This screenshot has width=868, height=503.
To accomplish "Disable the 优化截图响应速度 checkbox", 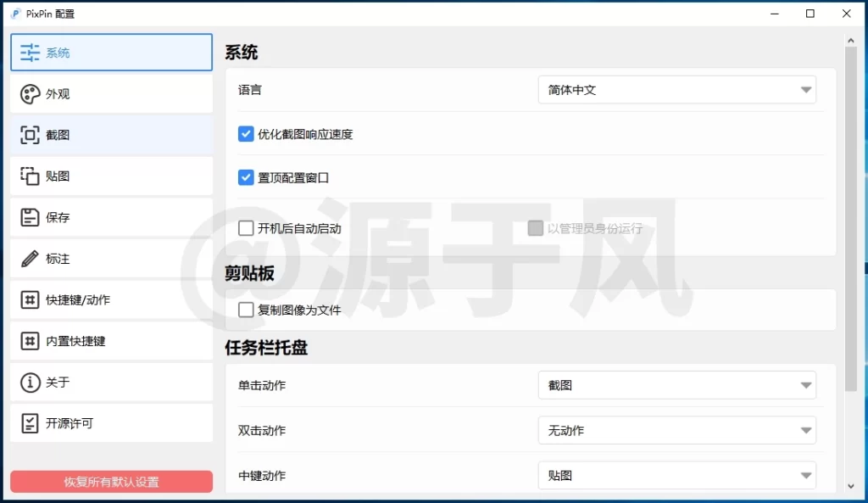I will 246,134.
